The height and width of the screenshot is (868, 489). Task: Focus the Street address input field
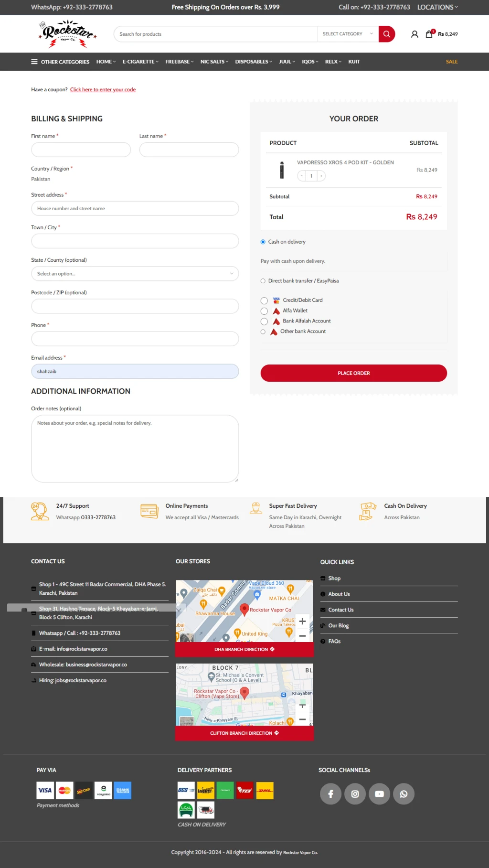(x=135, y=209)
